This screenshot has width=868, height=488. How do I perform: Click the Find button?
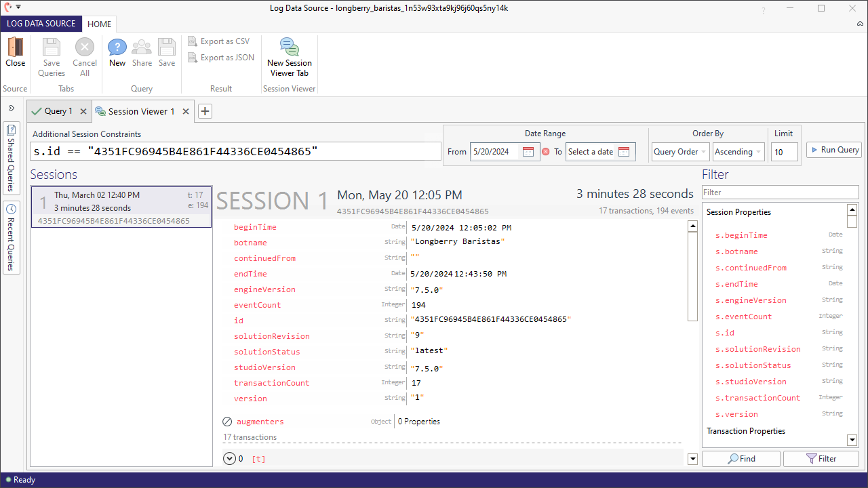741,459
